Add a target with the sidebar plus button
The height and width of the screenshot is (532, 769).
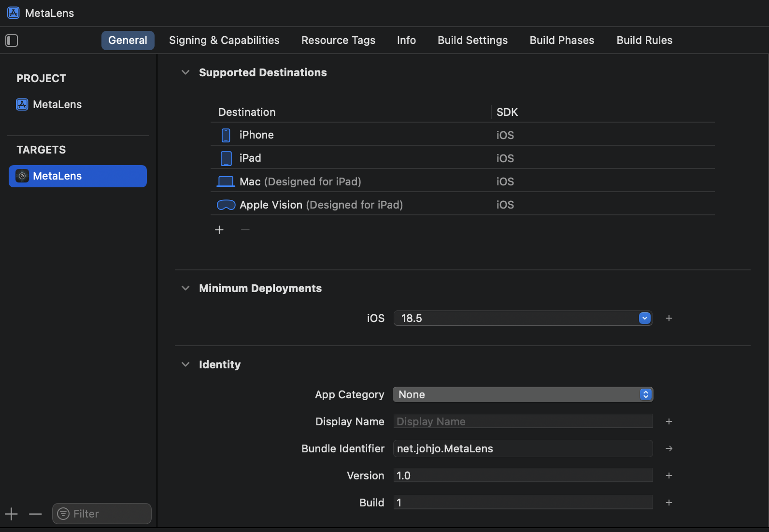click(x=11, y=514)
